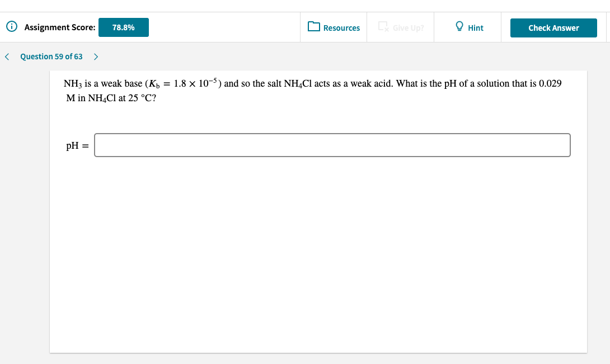Click the Hint lightbulb icon
The image size is (610, 364).
click(459, 26)
